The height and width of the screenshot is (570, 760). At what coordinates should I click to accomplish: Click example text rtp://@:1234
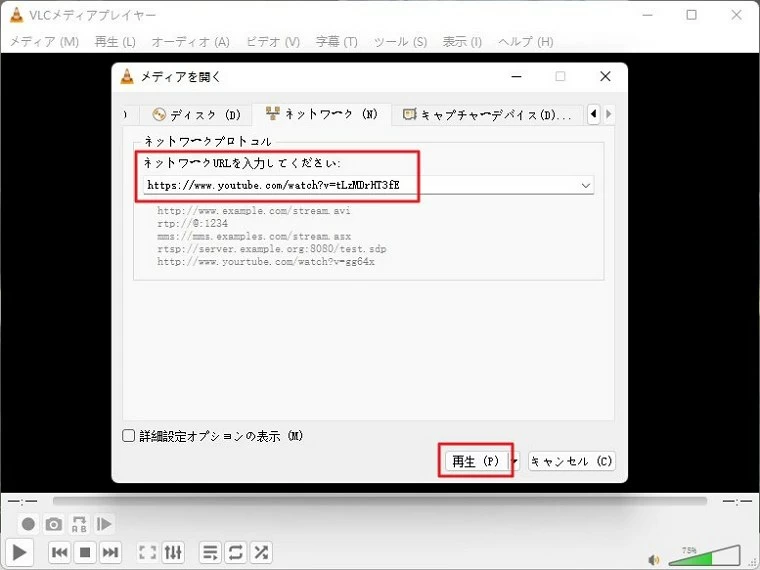(192, 223)
